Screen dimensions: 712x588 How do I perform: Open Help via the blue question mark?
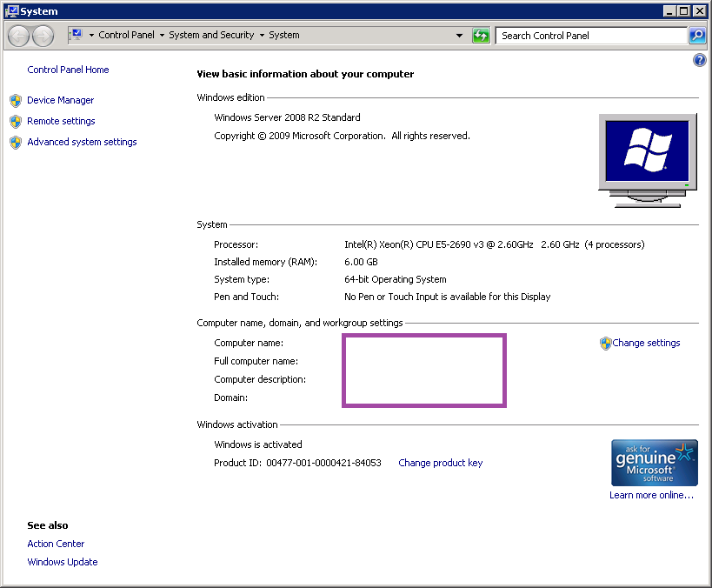699,60
